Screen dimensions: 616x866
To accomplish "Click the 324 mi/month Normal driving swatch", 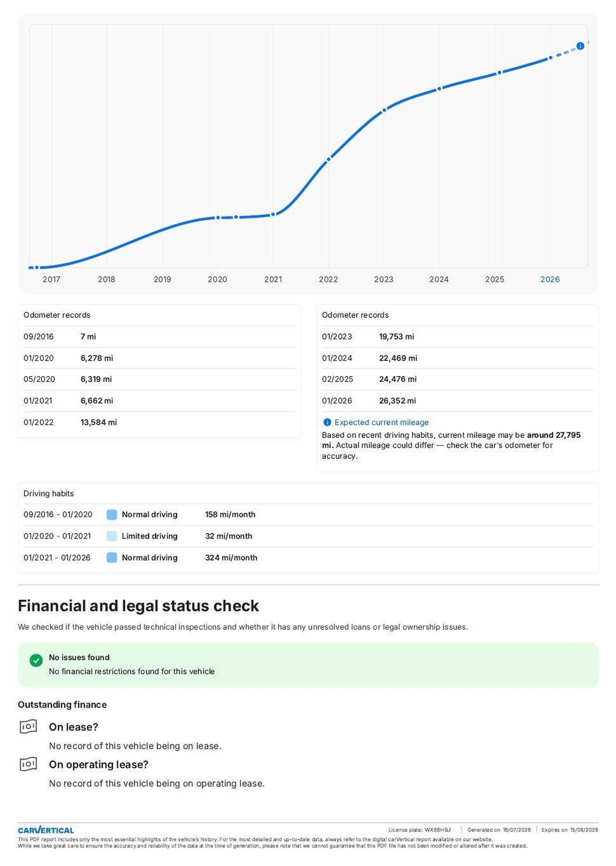I will tap(112, 557).
